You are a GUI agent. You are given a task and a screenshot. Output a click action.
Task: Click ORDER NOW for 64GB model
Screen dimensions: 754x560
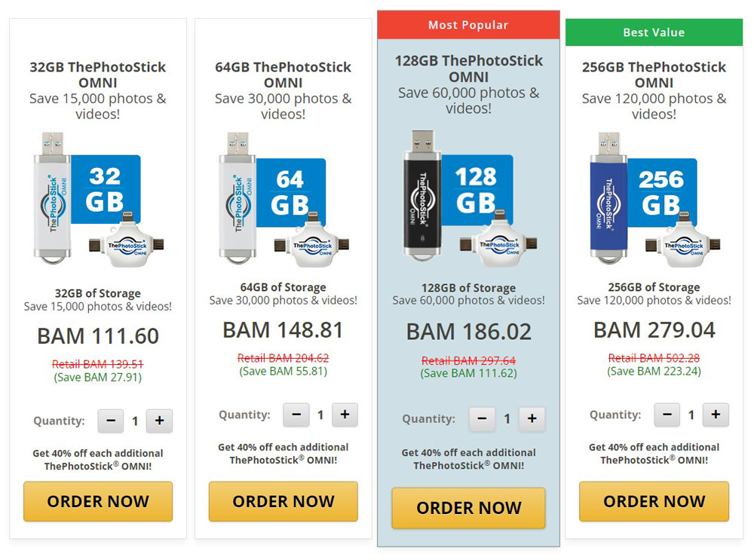(x=284, y=501)
